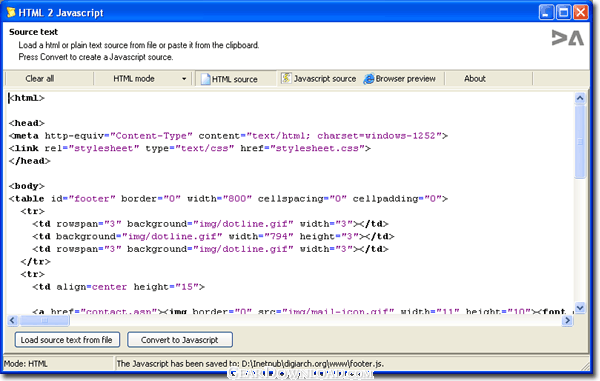
Task: Clear all source text
Action: pyautogui.click(x=40, y=78)
